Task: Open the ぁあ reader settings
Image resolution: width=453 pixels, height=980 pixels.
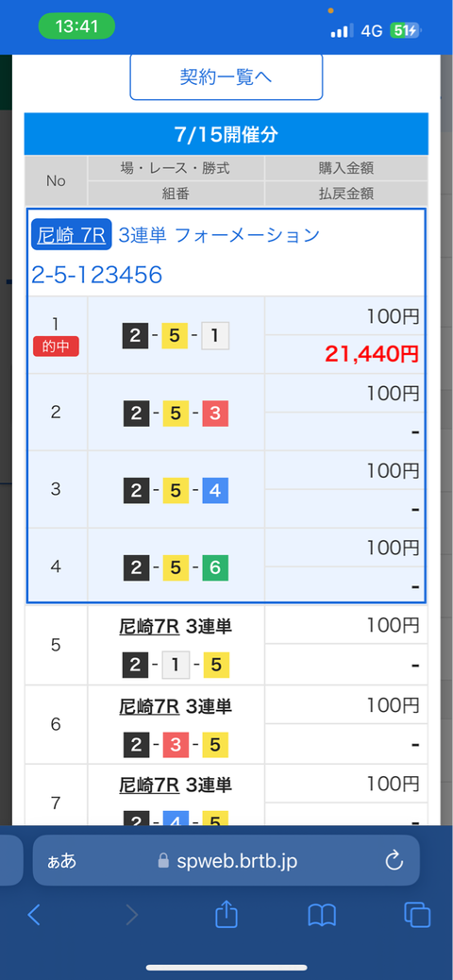Action: tap(62, 862)
